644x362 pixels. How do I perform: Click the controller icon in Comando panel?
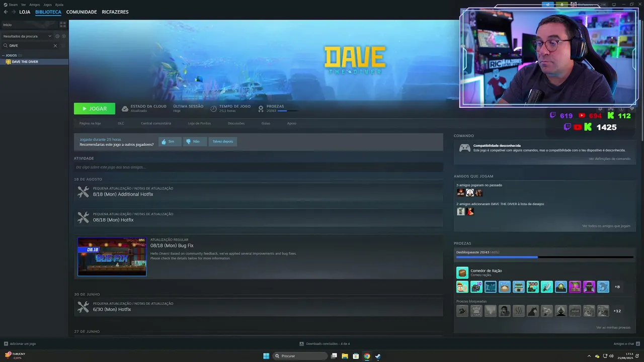click(465, 148)
